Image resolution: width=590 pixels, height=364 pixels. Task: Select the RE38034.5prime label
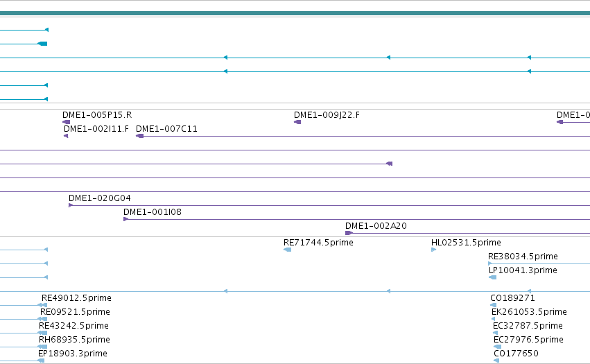[523, 257]
